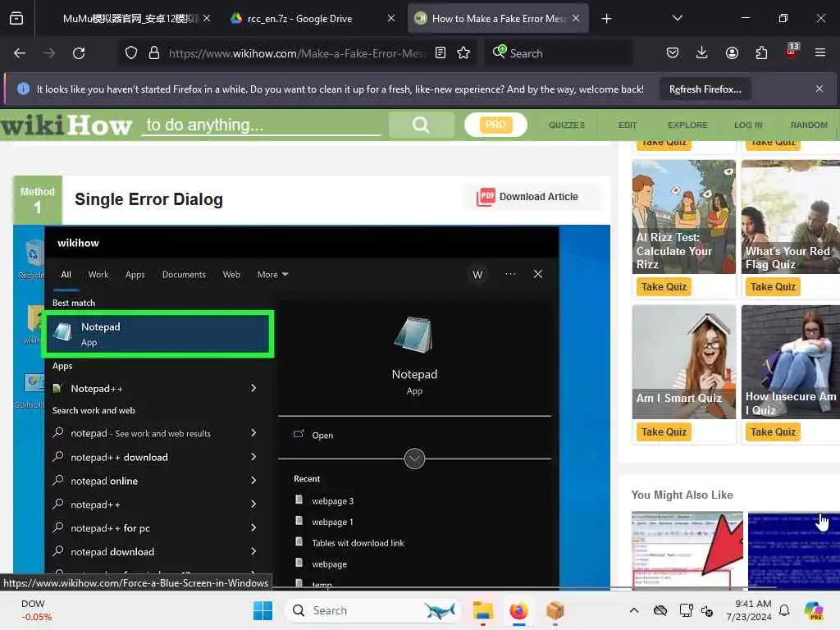Take the Am I Smart quiz
840x630 pixels.
point(664,431)
